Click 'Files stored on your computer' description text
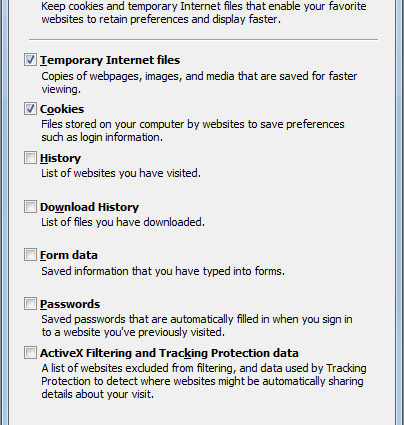 click(193, 131)
